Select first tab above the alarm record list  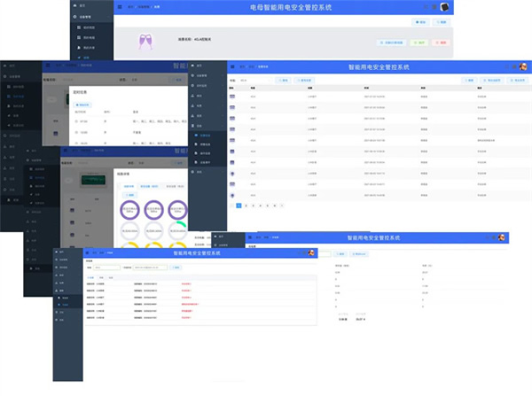pyautogui.click(x=90, y=277)
